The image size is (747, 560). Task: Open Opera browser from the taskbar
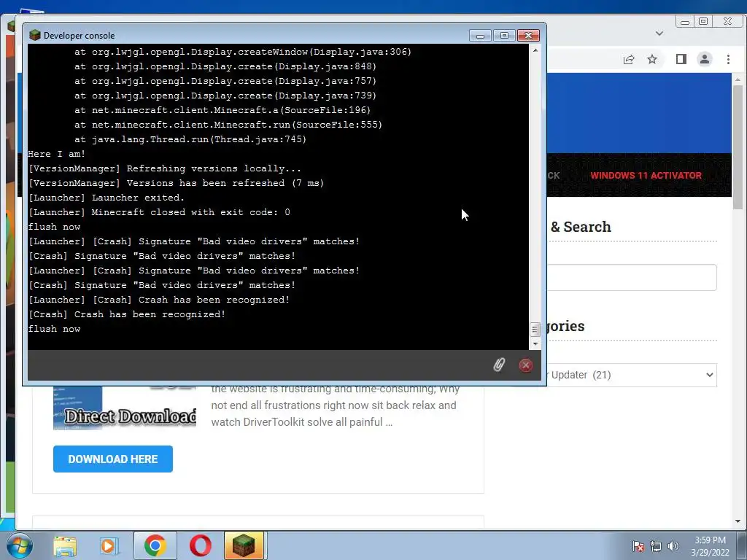(200, 545)
